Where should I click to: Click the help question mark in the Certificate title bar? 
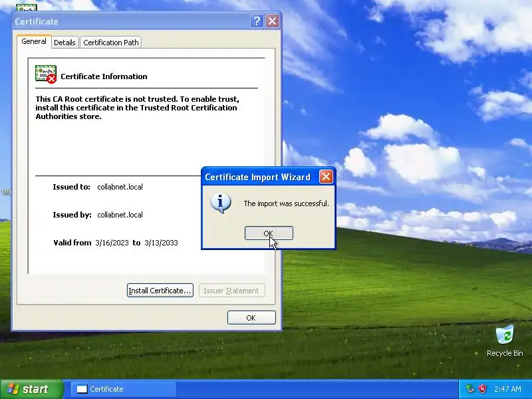coord(257,21)
